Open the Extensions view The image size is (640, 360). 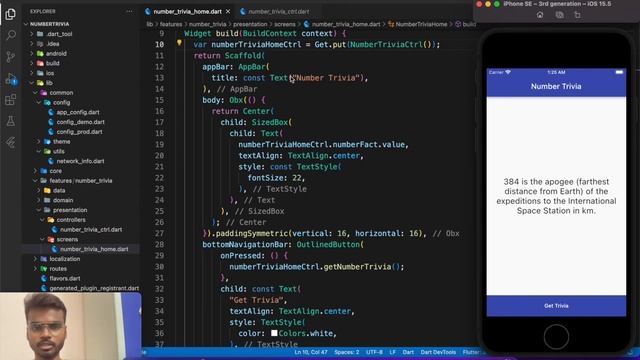coord(11,100)
